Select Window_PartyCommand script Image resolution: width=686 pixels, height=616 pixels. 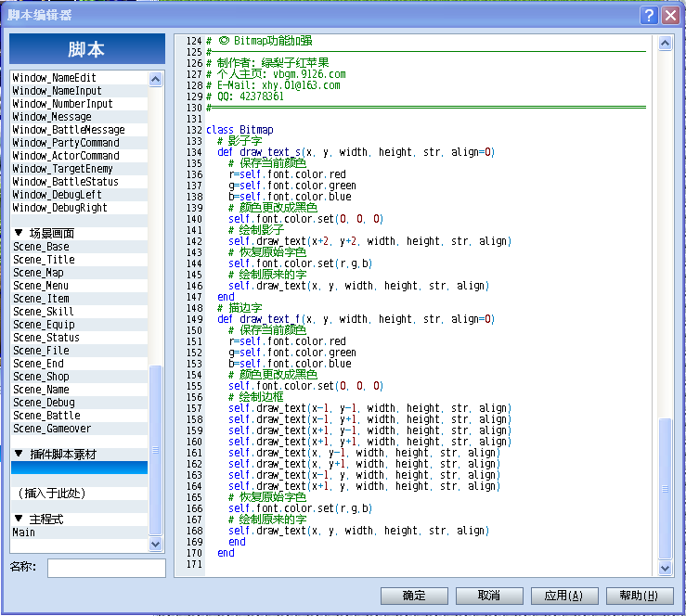coord(79,143)
